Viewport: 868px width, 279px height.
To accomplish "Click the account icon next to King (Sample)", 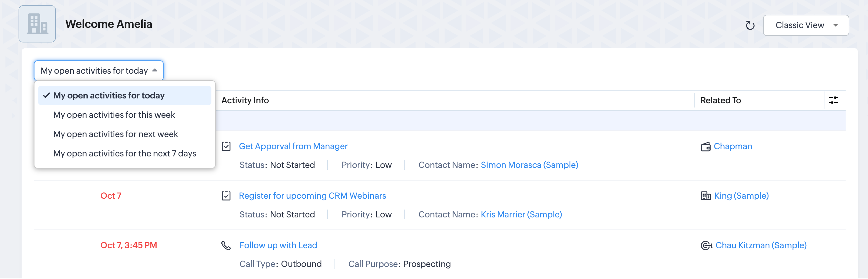I will pos(705,196).
